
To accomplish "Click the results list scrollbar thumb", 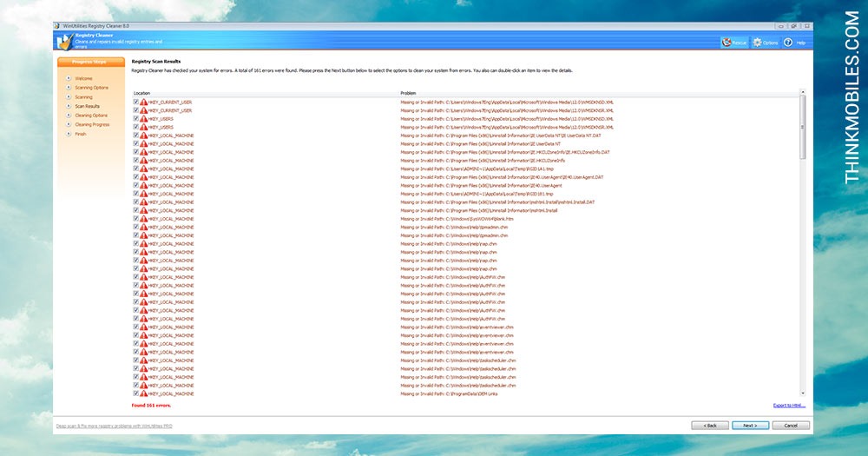I will point(803,127).
